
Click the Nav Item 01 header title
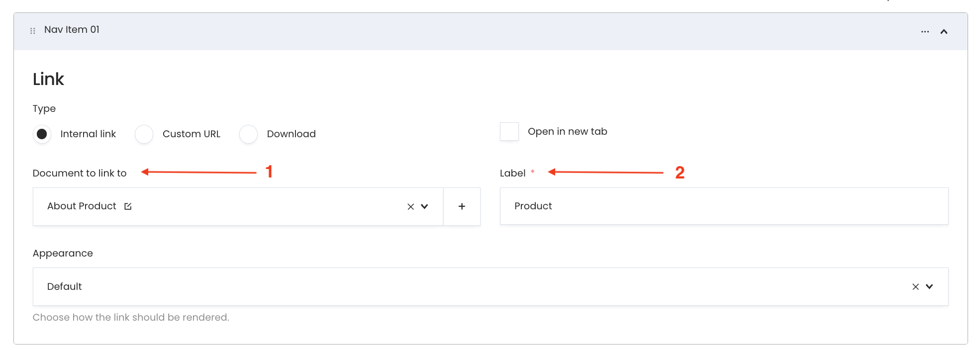pos(72,30)
